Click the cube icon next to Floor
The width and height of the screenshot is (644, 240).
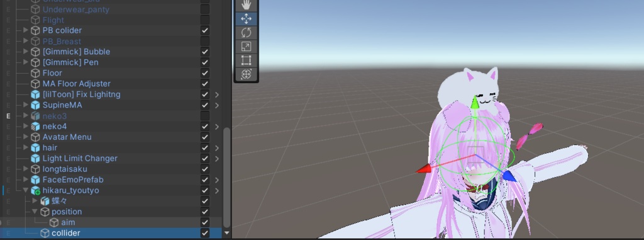pos(36,73)
